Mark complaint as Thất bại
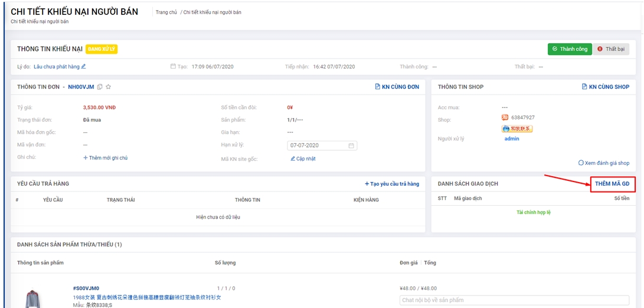Screen dimensions: 644x308 (x=611, y=49)
